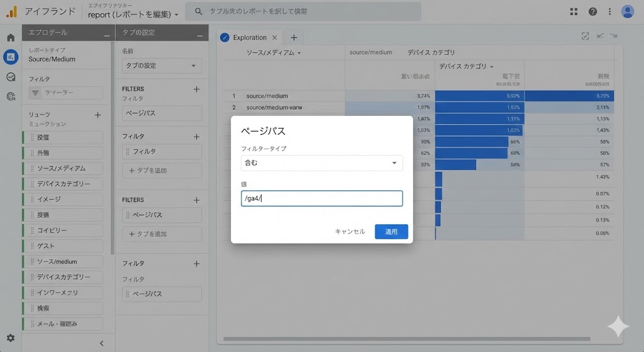The height and width of the screenshot is (352, 644).
Task: Select the ゲスト dimension chip
Action: pyautogui.click(x=63, y=246)
